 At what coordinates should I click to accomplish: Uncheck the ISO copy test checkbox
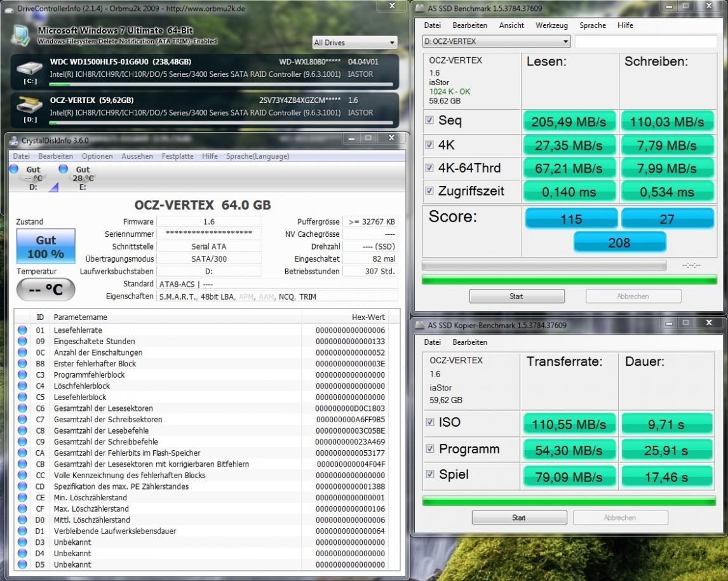[x=430, y=422]
